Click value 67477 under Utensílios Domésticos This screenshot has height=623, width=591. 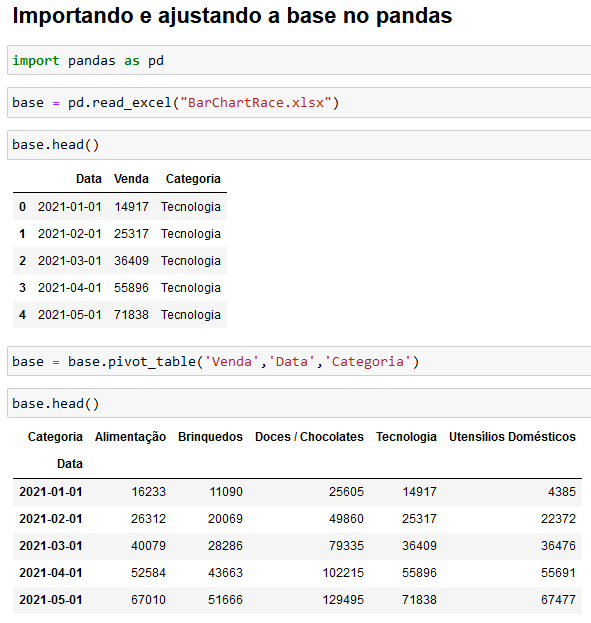(558, 600)
